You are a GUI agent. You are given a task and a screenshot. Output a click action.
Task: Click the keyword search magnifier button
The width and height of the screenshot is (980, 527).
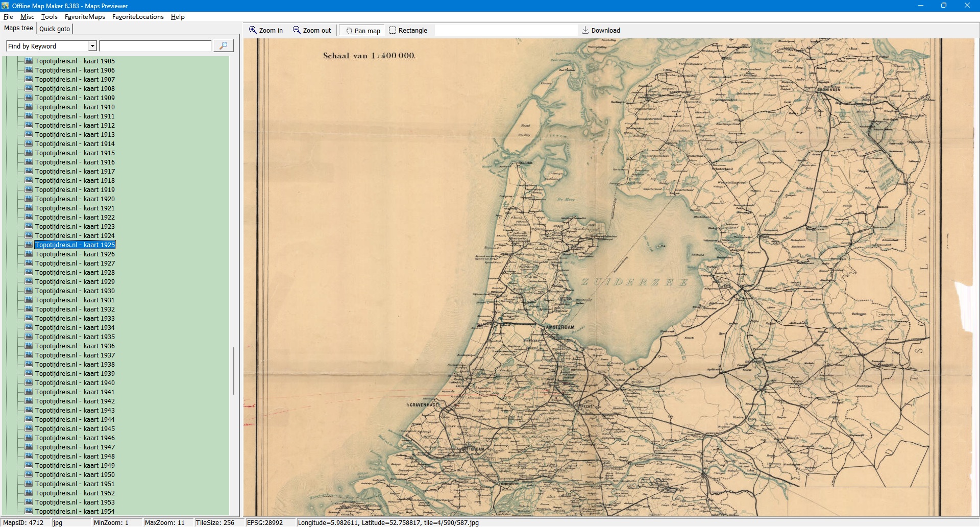coord(223,46)
